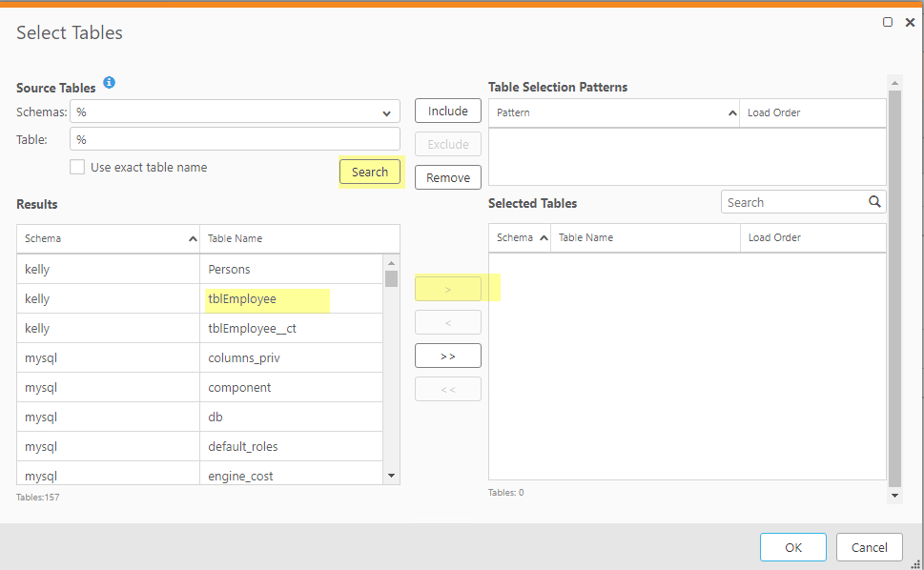Sort Table Selection Patterns by Pattern column
Viewport: 924px width, 570px height.
tap(613, 112)
